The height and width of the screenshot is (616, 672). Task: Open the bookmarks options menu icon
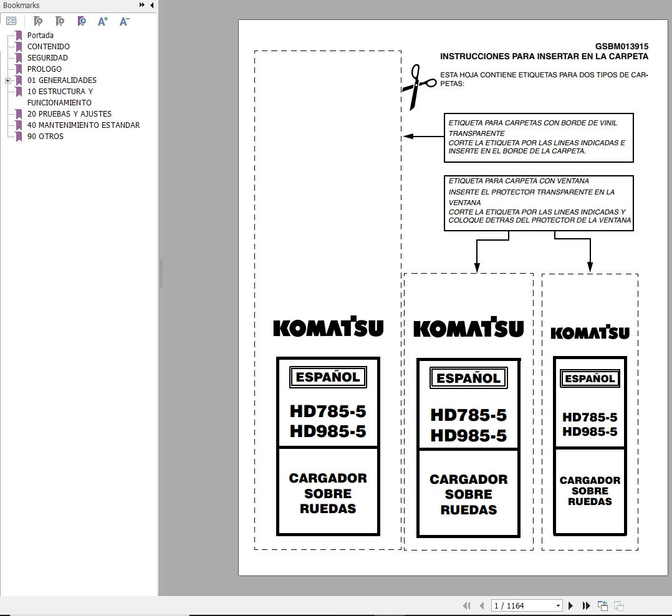11,21
